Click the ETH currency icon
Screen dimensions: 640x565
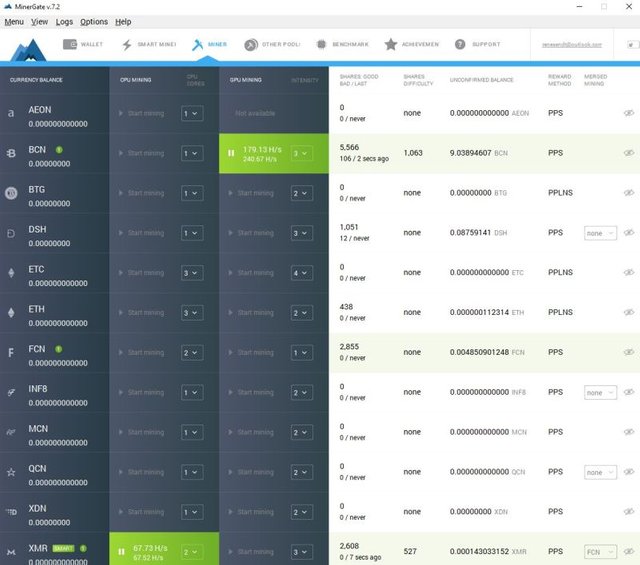pos(11,312)
